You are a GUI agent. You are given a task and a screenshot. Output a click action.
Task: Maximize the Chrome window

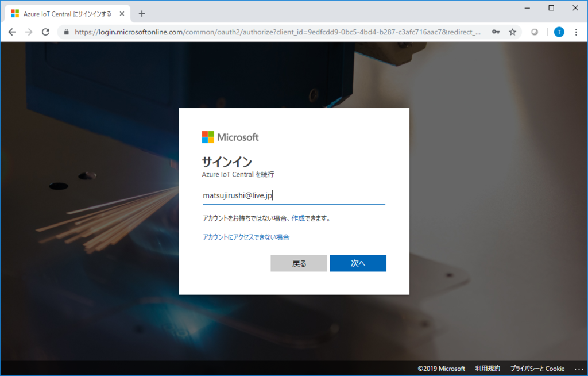(x=551, y=8)
